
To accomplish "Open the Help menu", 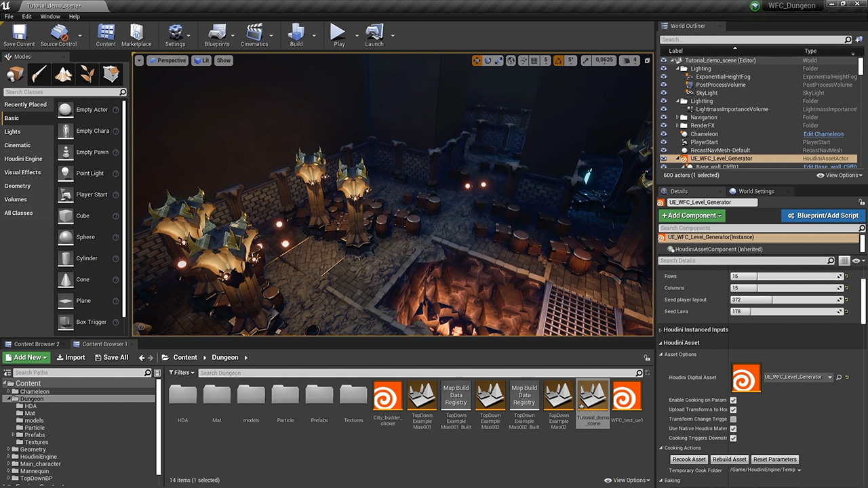I will pyautogui.click(x=75, y=16).
